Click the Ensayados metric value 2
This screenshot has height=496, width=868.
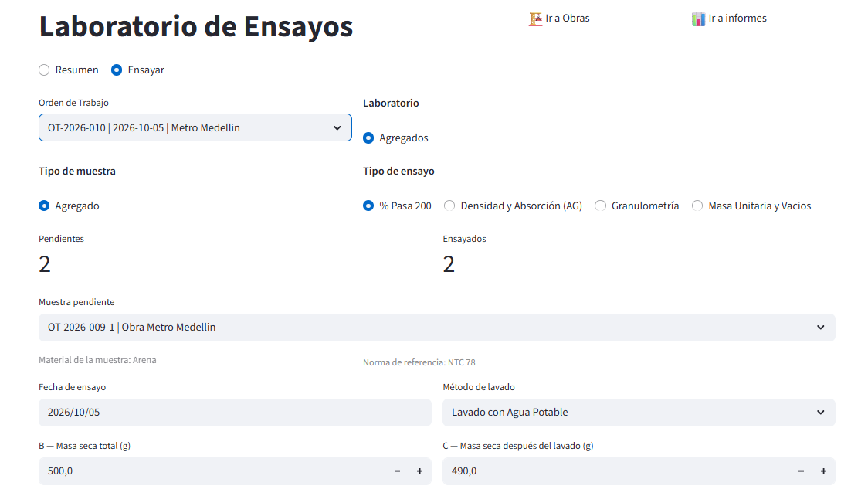coord(449,264)
